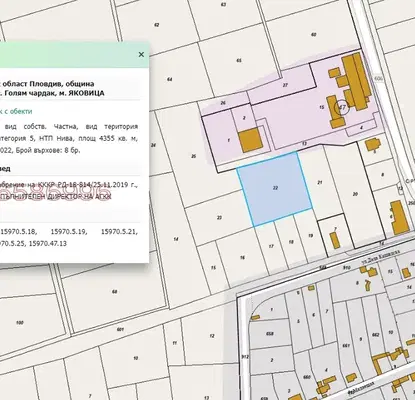Click parcel 40 at top right
This screenshot has height=400, width=415.
tap(313, 35)
